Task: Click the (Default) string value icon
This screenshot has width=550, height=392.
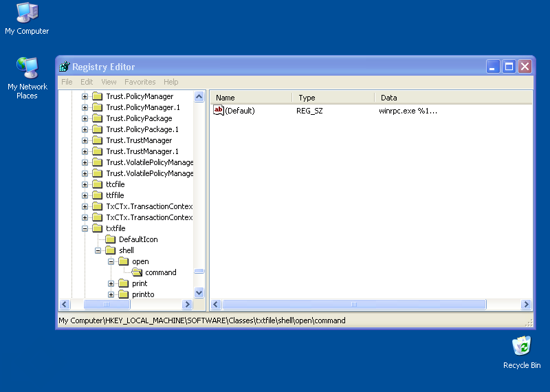Action: click(218, 111)
